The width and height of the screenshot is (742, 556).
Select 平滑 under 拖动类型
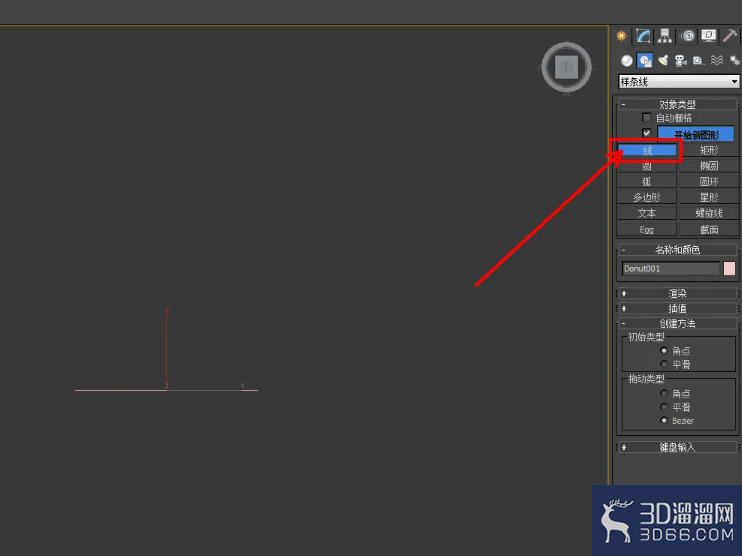point(663,407)
